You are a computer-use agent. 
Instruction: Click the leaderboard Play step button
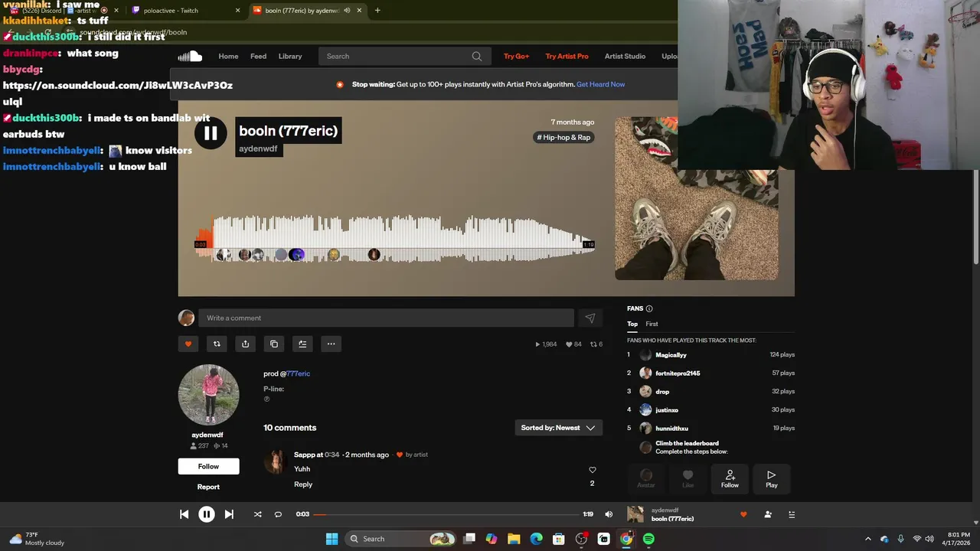tap(772, 479)
